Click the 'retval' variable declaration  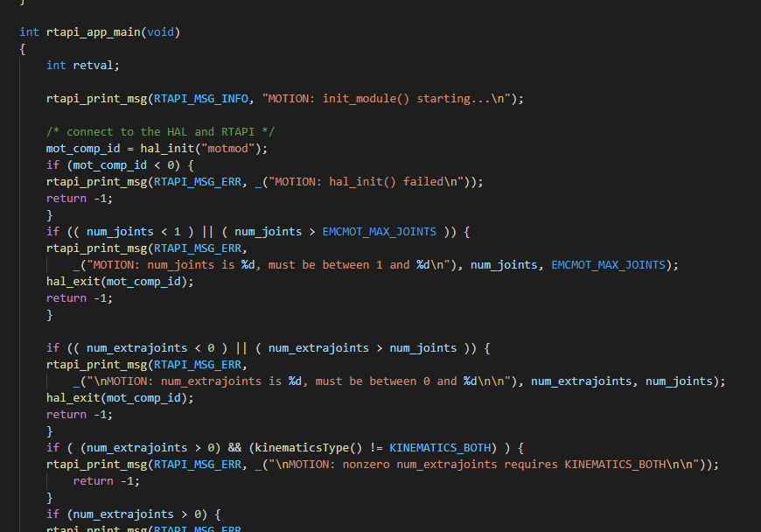point(93,65)
